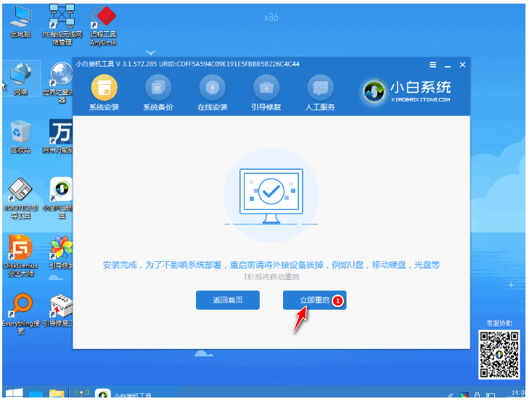Open the 此电脑 desktop icon
This screenshot has height=404, width=532.
pyautogui.click(x=21, y=22)
